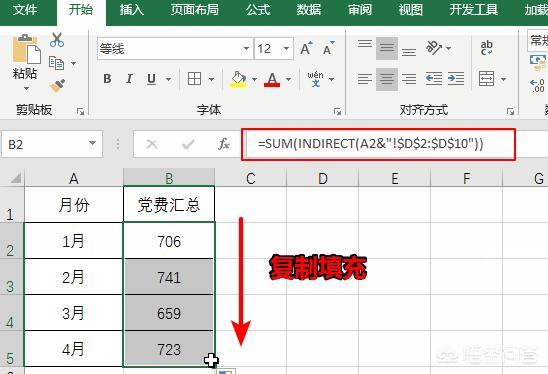548x374 pixels.
Task: Switch to 视图 tab
Action: click(x=411, y=10)
